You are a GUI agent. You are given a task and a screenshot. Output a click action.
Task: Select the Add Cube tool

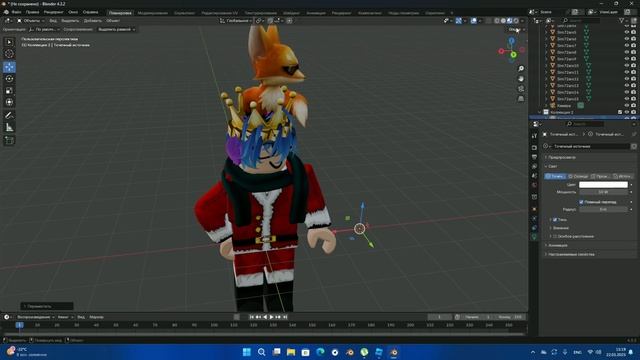(9, 140)
